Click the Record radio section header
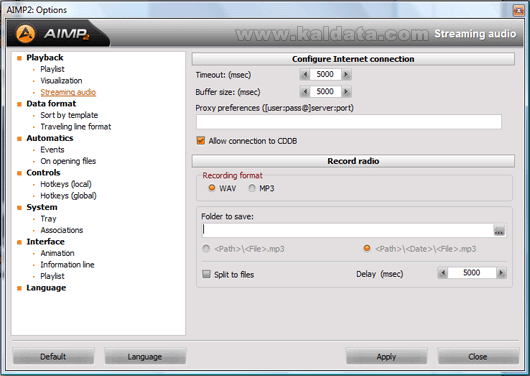 click(x=353, y=161)
